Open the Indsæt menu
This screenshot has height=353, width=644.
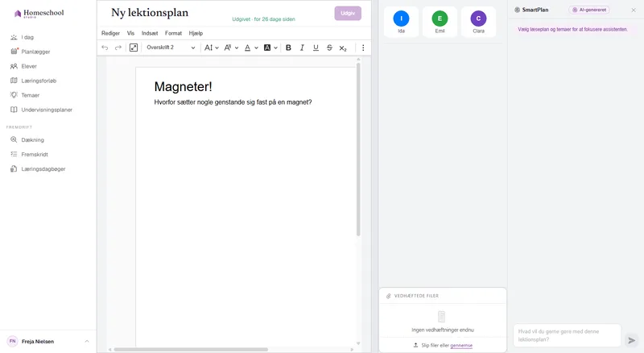pos(150,33)
